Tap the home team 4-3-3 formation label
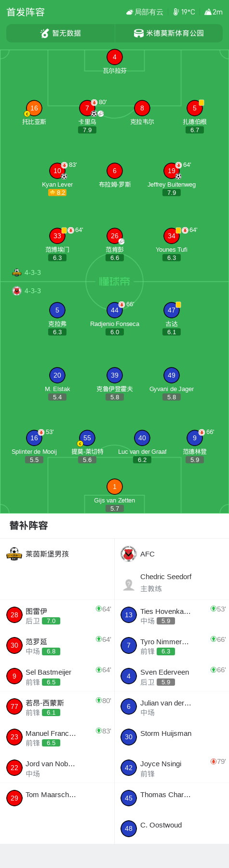 tap(27, 272)
